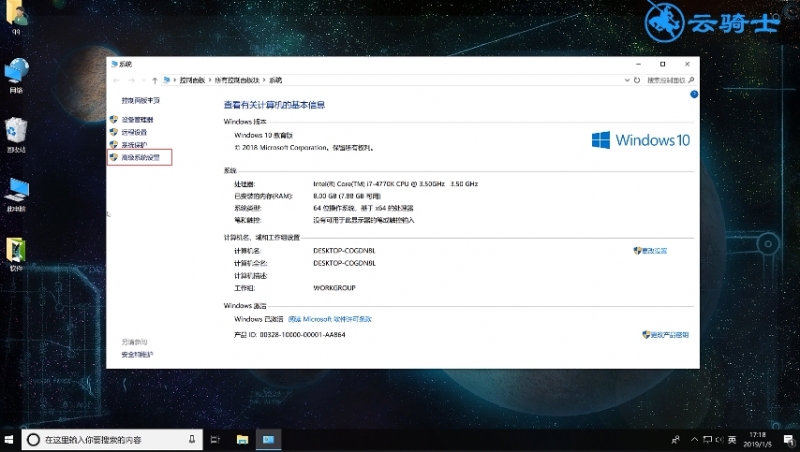Screen dimensions: 800x452
Task: Read the Microsoft software license terms link
Action: [x=330, y=319]
